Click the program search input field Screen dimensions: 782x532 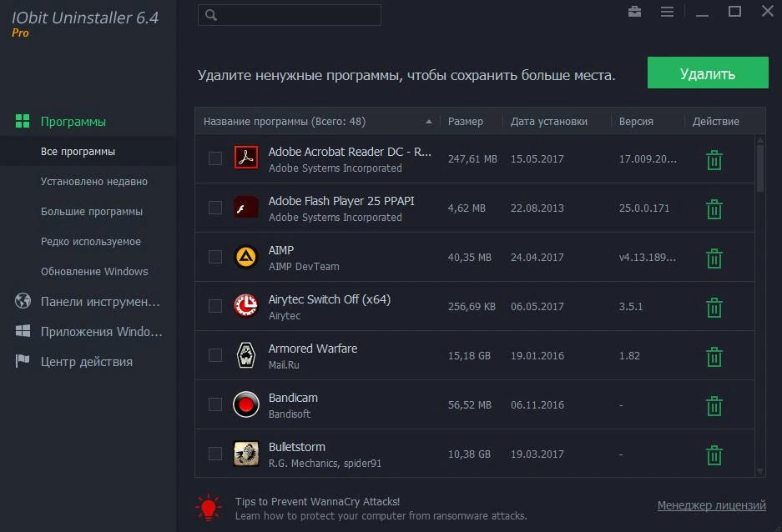coord(290,15)
